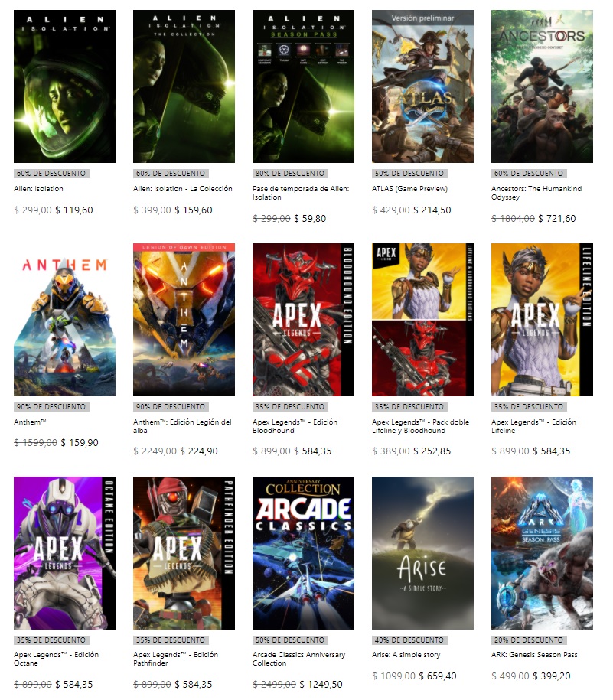
Task: Click the Ancestors Humankind Odyssey cover art
Action: tap(542, 86)
